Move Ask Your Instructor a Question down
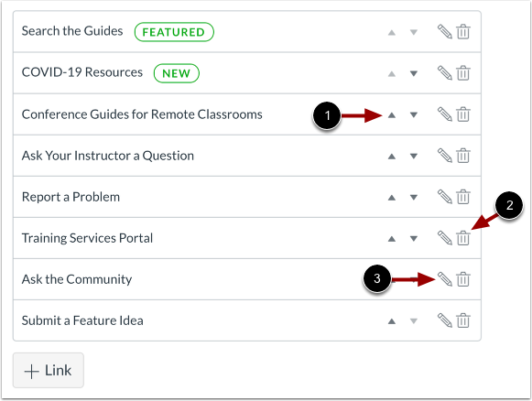The width and height of the screenshot is (532, 401). pyautogui.click(x=414, y=156)
